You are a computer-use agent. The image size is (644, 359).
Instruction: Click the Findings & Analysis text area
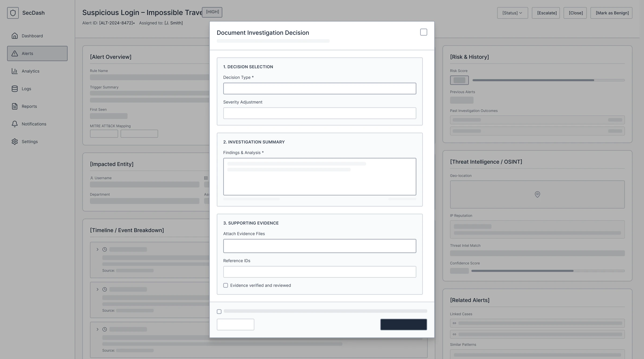[320, 177]
